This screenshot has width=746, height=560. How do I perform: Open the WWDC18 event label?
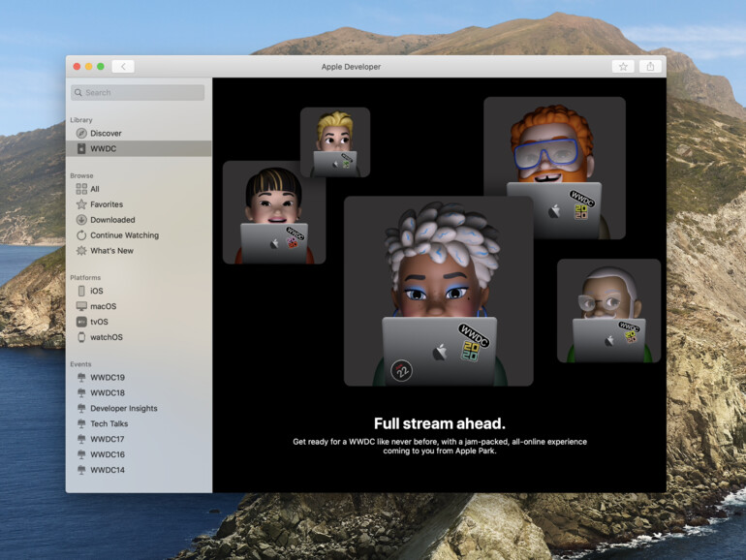[x=108, y=392]
